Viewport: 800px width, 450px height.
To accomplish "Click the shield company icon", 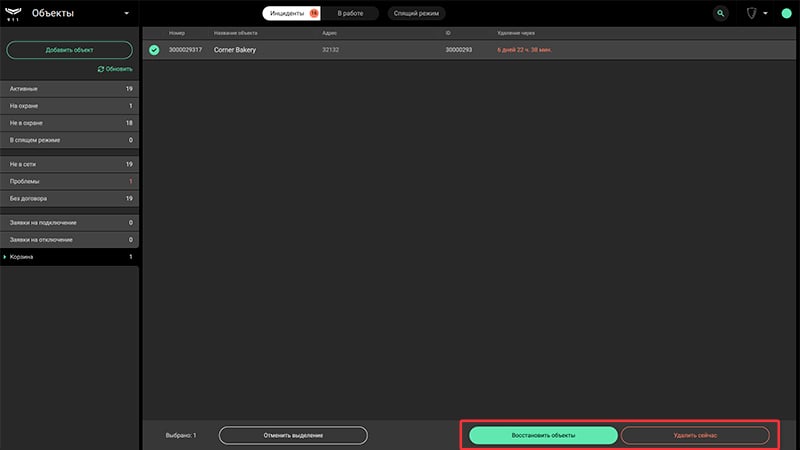I will tap(752, 13).
